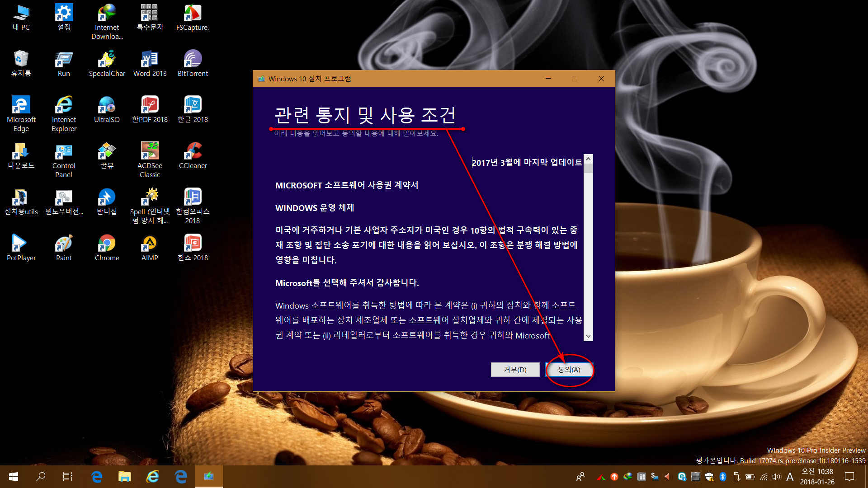Open File Explorer from the taskbar
868x488 pixels.
point(124,477)
